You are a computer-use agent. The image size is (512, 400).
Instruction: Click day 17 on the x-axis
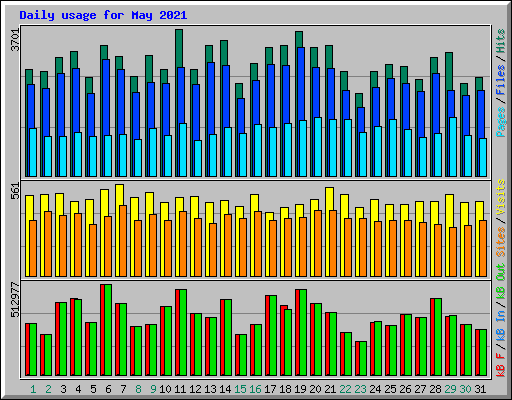point(270,389)
